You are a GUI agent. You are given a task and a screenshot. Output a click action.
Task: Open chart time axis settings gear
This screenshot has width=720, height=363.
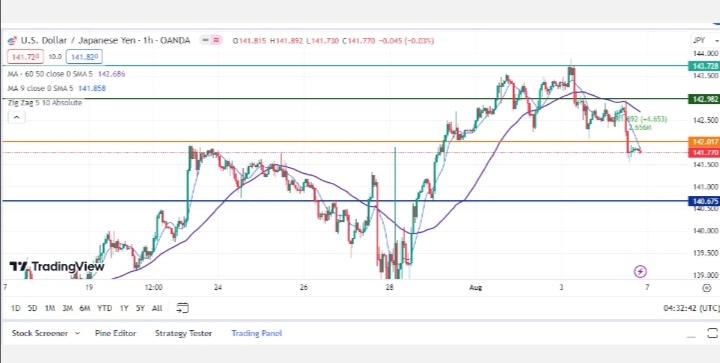pos(707,288)
